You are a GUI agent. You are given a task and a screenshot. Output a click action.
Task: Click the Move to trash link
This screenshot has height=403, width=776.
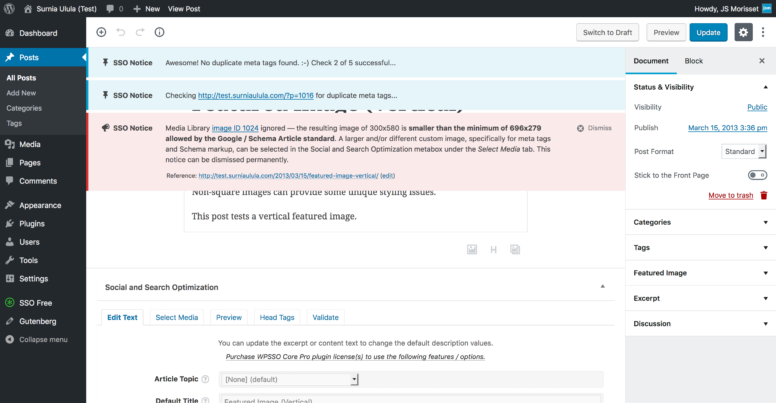point(730,196)
